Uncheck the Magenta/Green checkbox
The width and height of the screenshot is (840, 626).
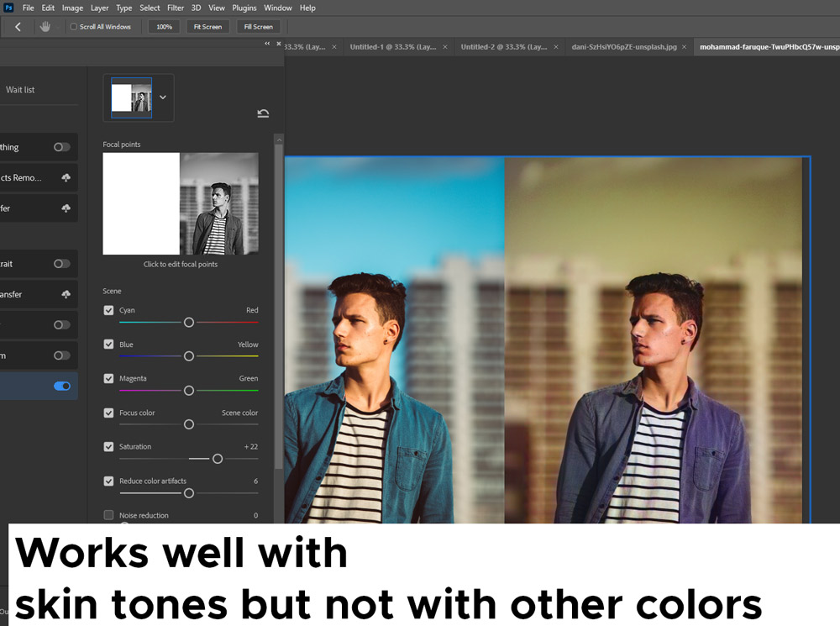(108, 378)
